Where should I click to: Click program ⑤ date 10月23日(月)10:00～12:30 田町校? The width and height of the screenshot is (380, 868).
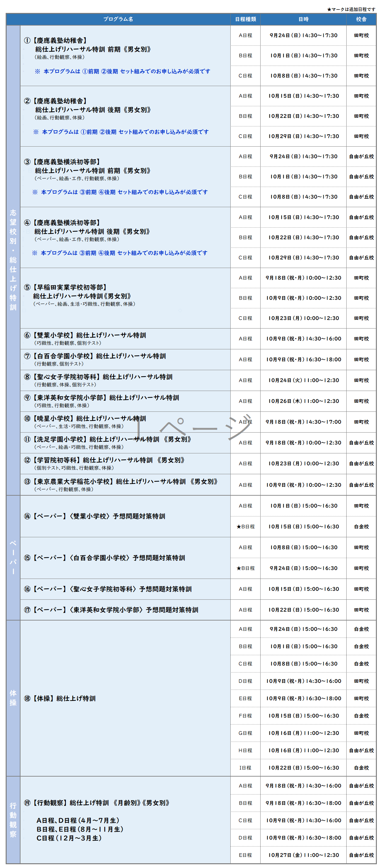pos(303,318)
